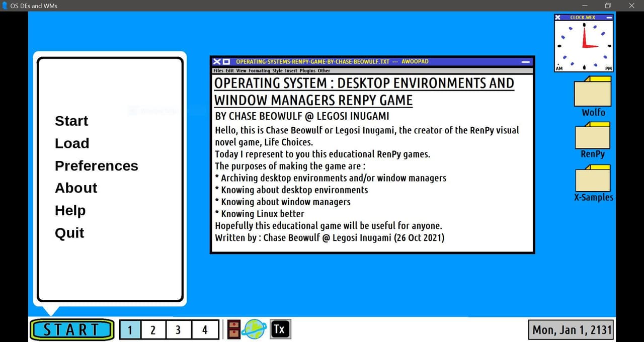644x342 pixels.
Task: Click the document heading OPERATING SYSTEM
Action: coord(364,92)
